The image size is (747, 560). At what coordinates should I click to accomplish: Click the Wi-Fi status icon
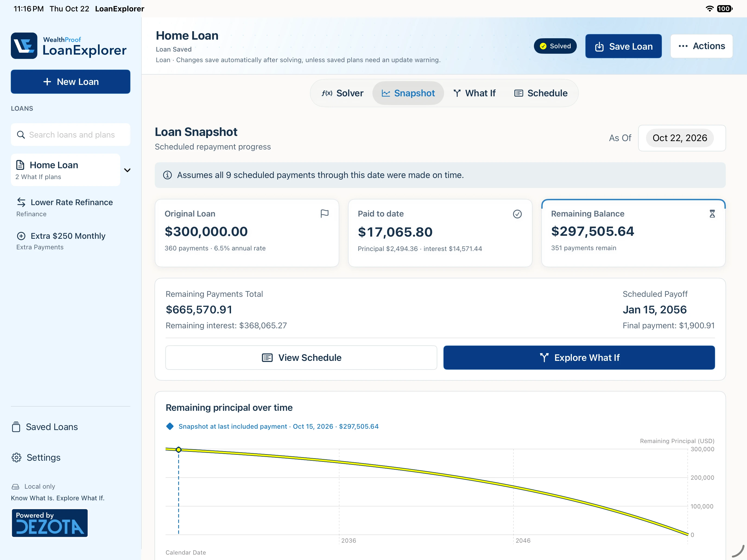[x=710, y=8]
